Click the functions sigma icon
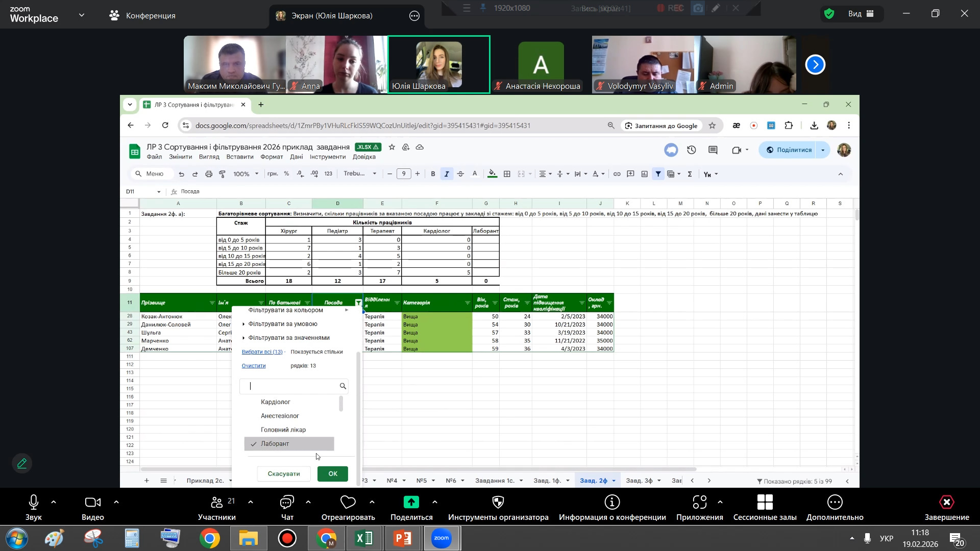The width and height of the screenshot is (980, 551). [690, 174]
